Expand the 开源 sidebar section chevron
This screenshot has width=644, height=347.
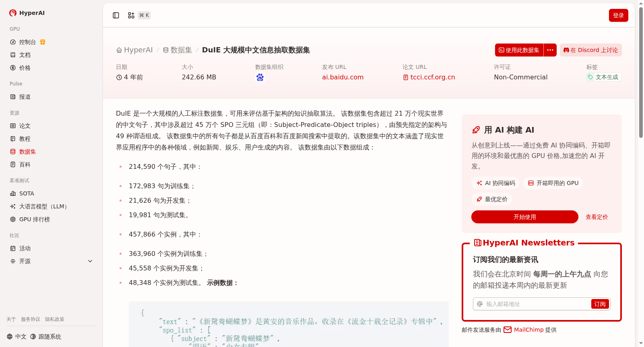point(90,261)
